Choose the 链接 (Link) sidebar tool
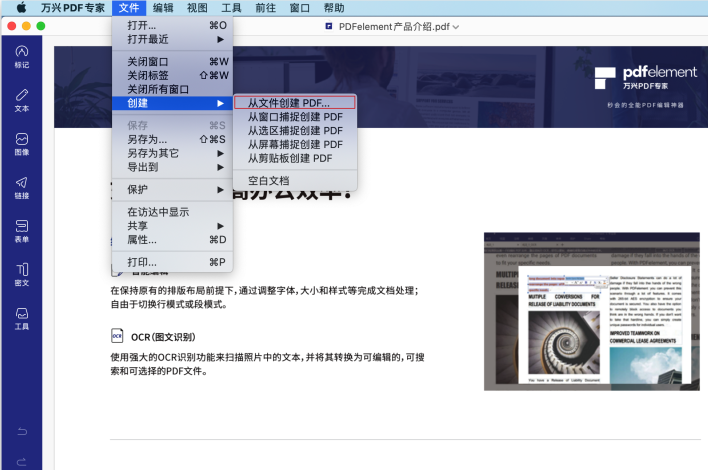708x470 pixels. 21,187
